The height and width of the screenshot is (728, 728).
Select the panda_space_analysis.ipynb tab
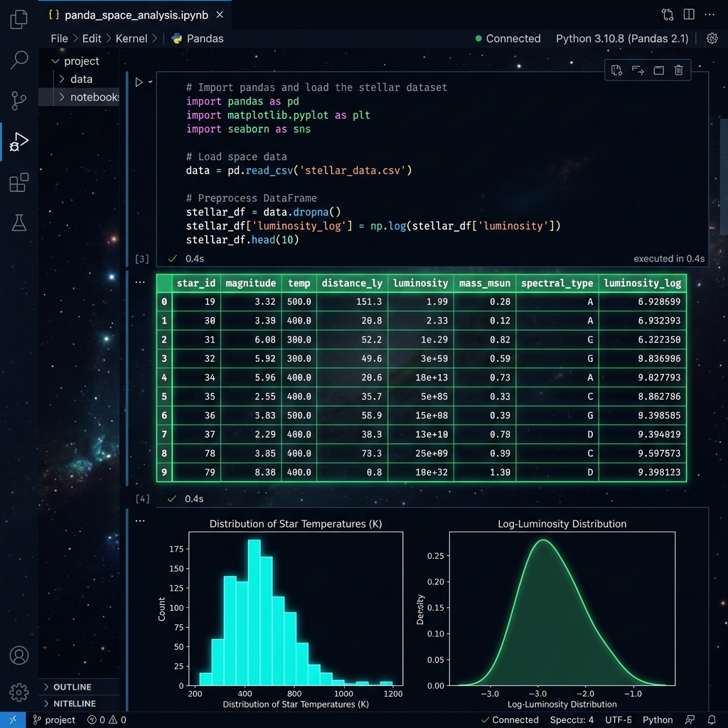pos(134,15)
